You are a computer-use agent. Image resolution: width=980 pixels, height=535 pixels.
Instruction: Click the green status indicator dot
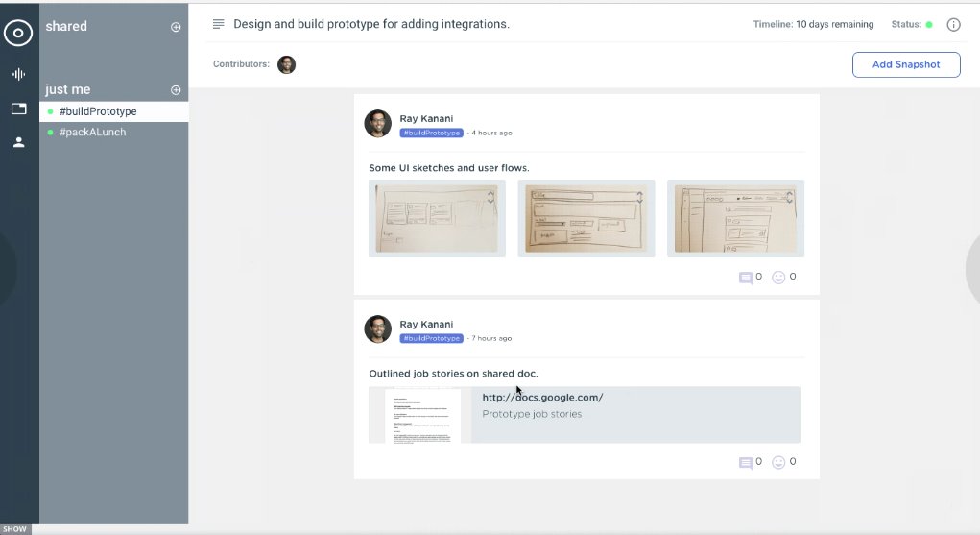(929, 24)
